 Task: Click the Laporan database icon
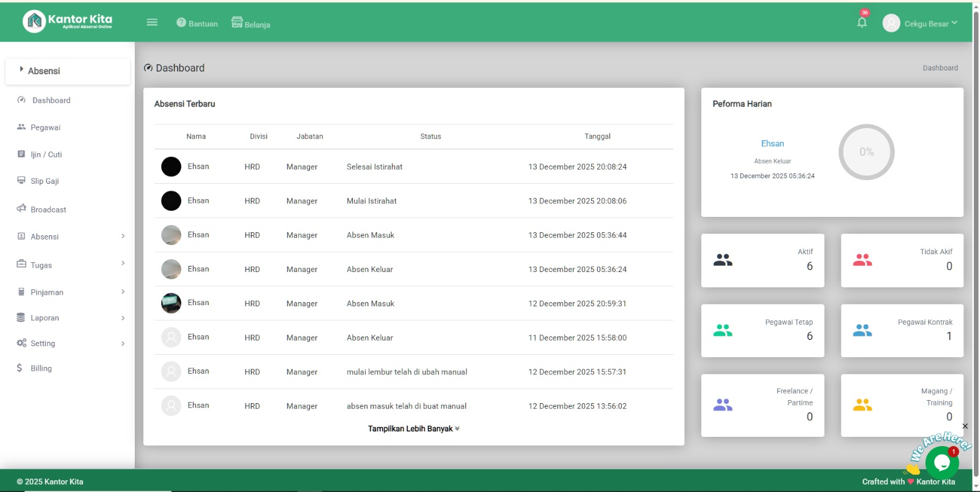coord(21,317)
